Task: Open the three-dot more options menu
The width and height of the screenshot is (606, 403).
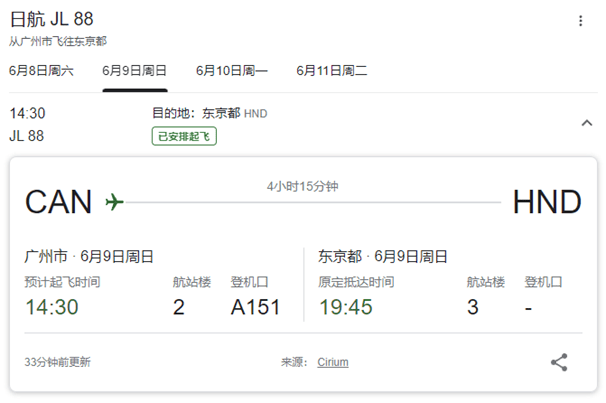Action: [581, 21]
